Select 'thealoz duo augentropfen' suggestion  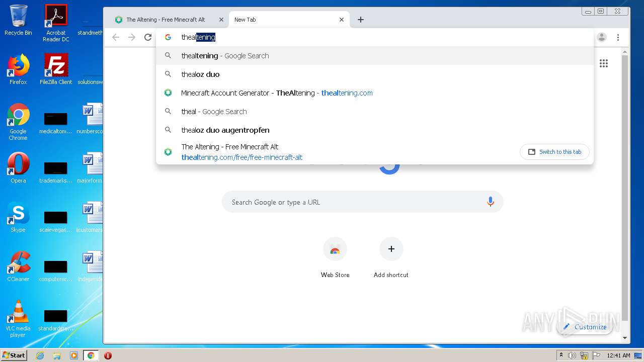pyautogui.click(x=375, y=130)
